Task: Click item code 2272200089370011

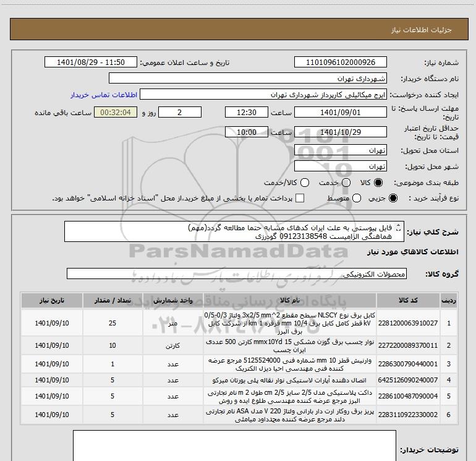Action: [408, 345]
